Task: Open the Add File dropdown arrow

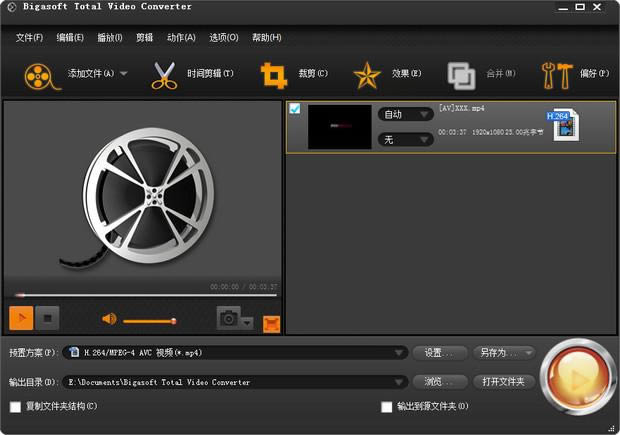Action: (x=124, y=74)
